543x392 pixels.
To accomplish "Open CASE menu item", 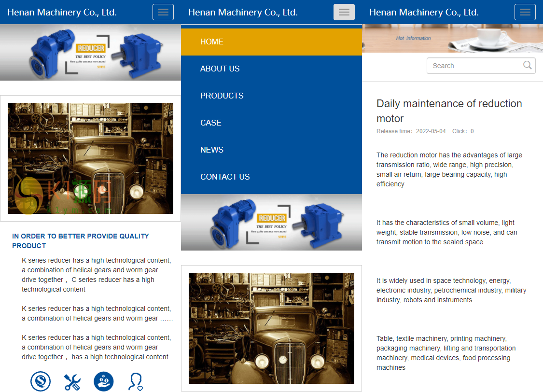I will pyautogui.click(x=271, y=123).
